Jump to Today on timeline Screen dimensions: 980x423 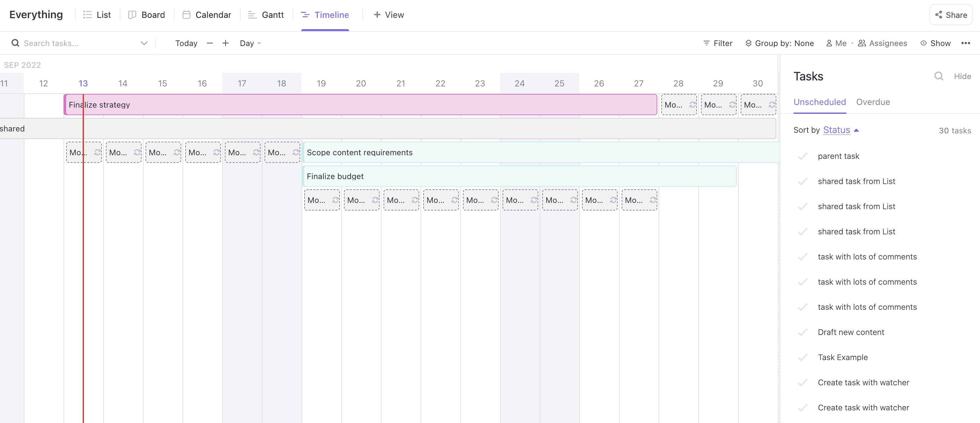[186, 43]
